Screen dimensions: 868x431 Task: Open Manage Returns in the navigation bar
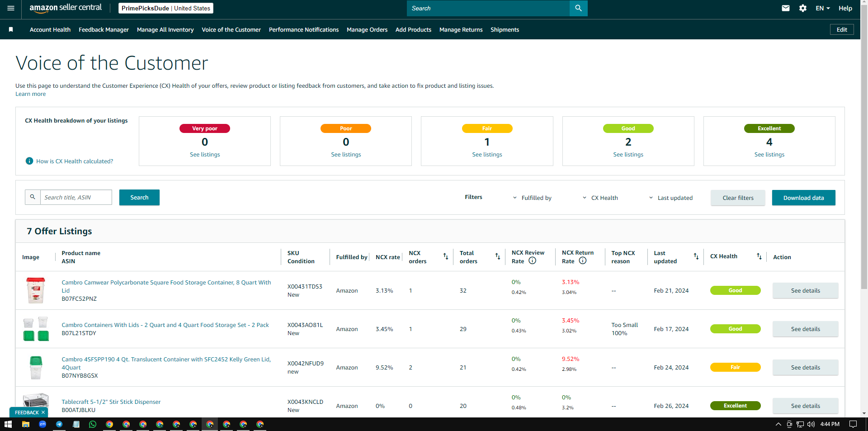tap(461, 29)
